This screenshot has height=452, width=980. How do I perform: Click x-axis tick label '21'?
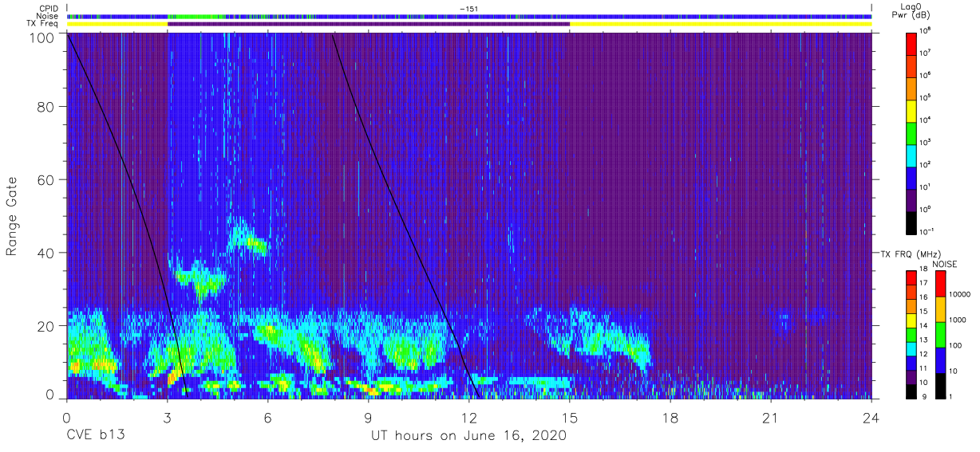[771, 417]
